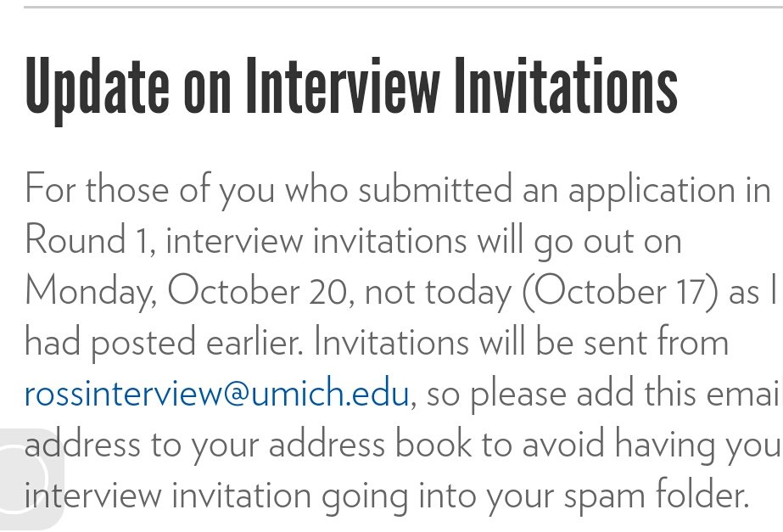Click the word 'Interview' in the heading

(x=344, y=89)
